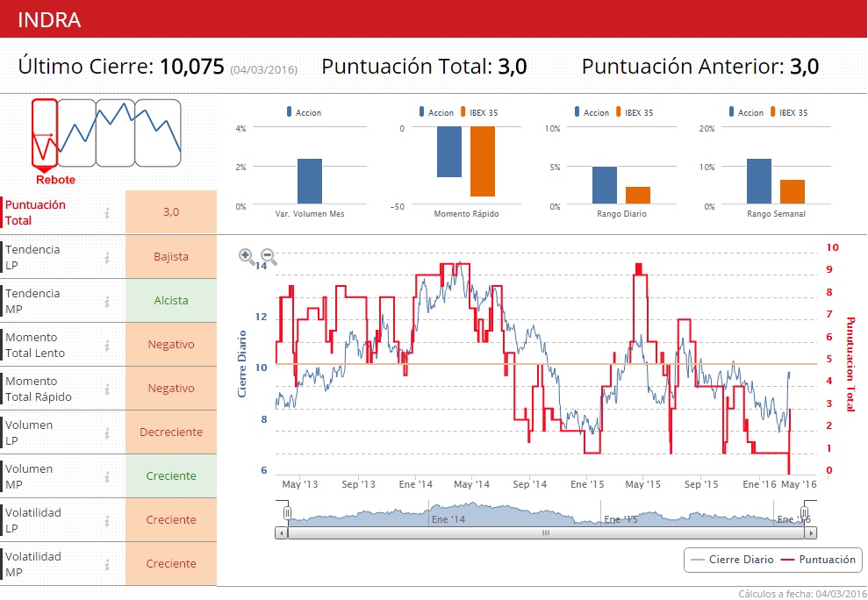Click the Tendencia LP row label
Screen dimensions: 868x600
tap(32, 257)
